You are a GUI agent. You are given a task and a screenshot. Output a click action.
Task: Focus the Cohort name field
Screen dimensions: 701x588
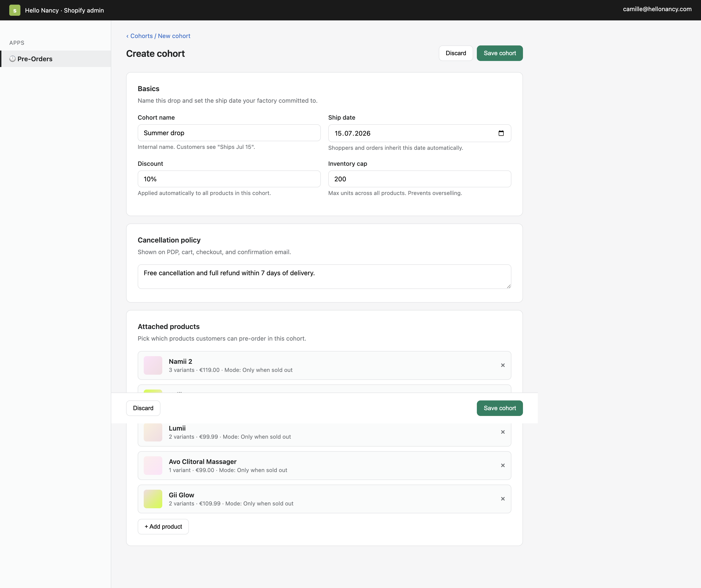tap(229, 133)
